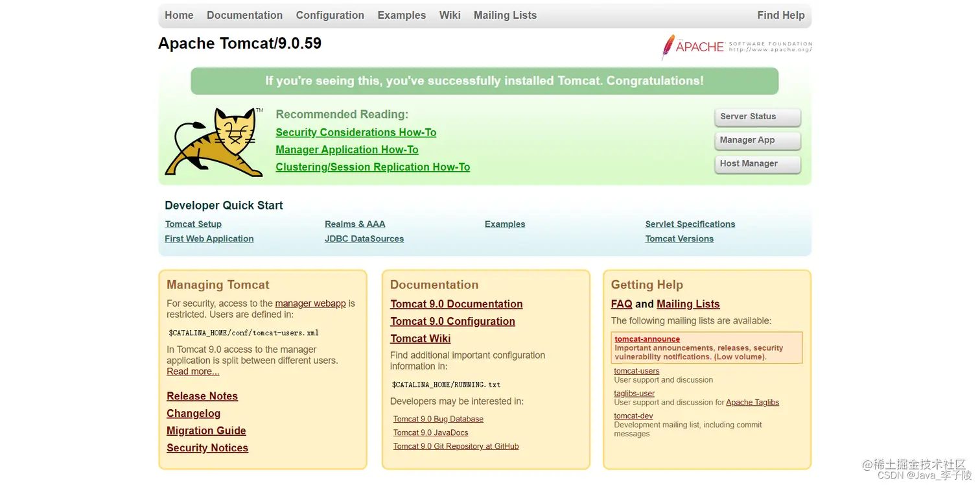This screenshot has width=980, height=485.
Task: Open the Tomcat Setup quick start link
Action: click(x=193, y=224)
